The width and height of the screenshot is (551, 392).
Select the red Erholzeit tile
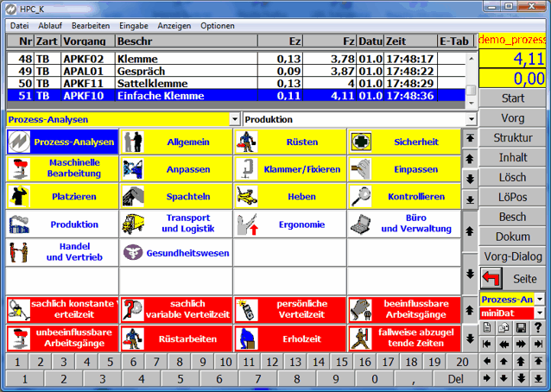point(289,338)
